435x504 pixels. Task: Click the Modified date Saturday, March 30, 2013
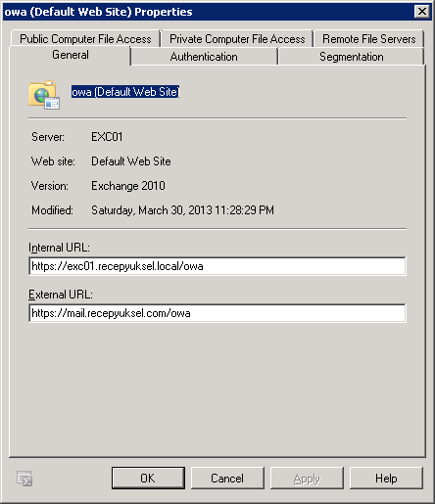coord(182,210)
